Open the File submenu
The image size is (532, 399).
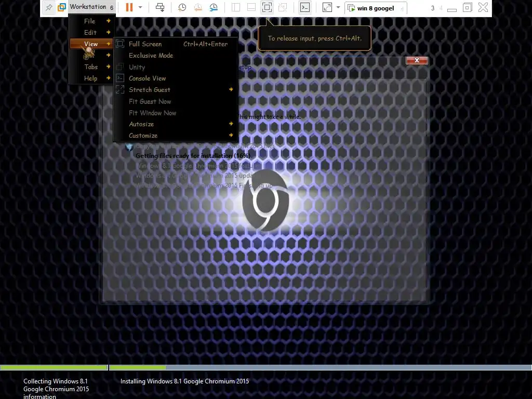tap(91, 21)
